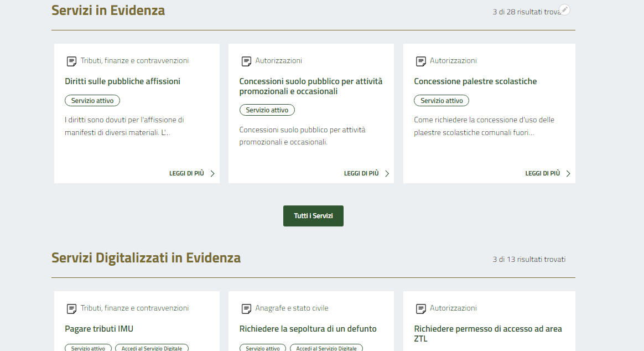Image resolution: width=644 pixels, height=351 pixels.
Task: Open Richiedere la sepoltura di un defunto
Action: (x=308, y=329)
